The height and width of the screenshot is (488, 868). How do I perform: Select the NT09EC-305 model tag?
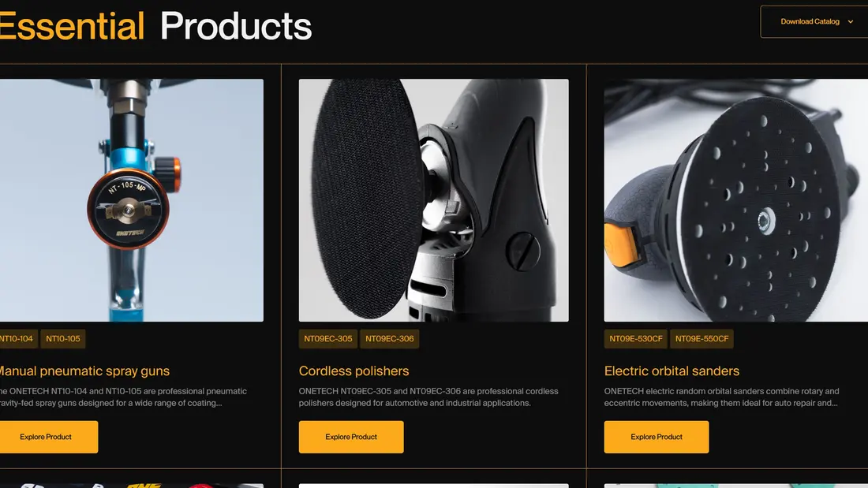click(x=327, y=339)
